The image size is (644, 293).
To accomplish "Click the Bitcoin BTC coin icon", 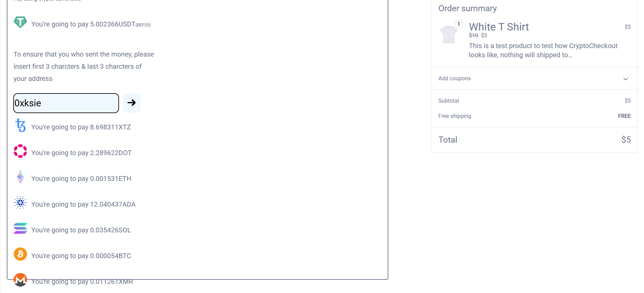I will [x=20, y=254].
